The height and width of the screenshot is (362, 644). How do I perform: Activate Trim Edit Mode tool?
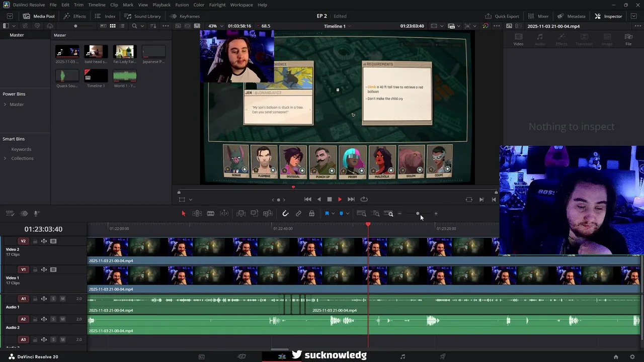click(197, 214)
